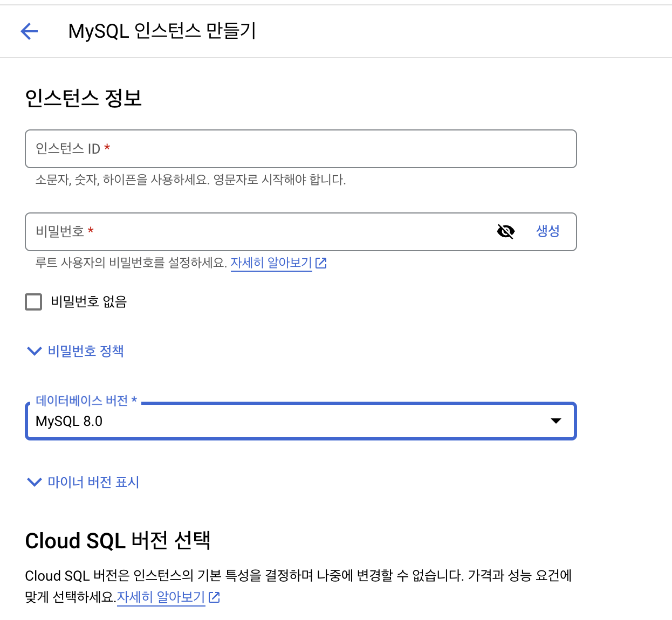Enable the 비밀번호 없음 checkbox
Screen dimensions: 672x620
point(33,302)
